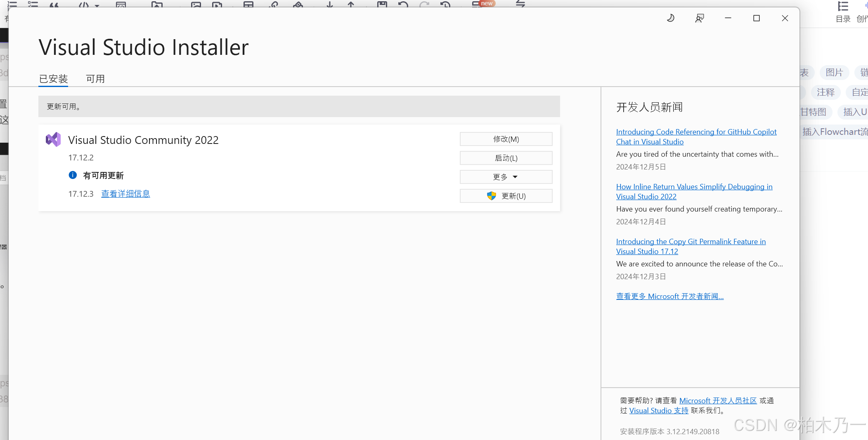Close the Visual Studio Installer window
Viewport: 868px width, 440px height.
[785, 18]
